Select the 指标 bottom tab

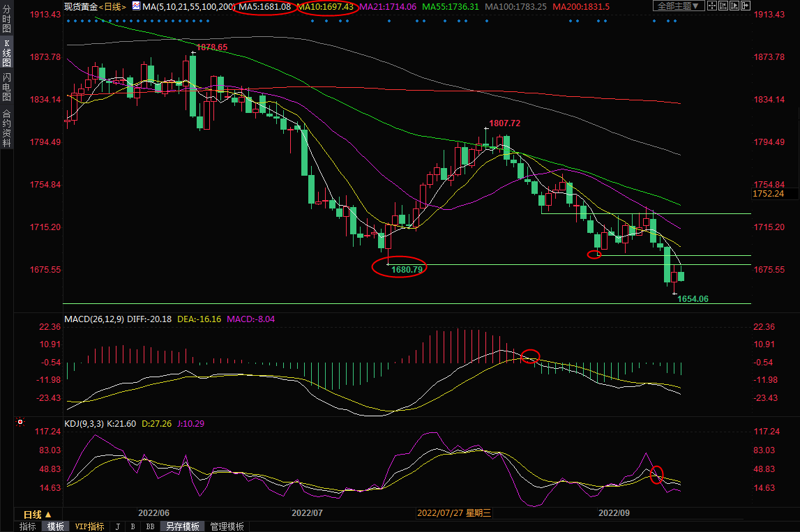click(x=28, y=526)
